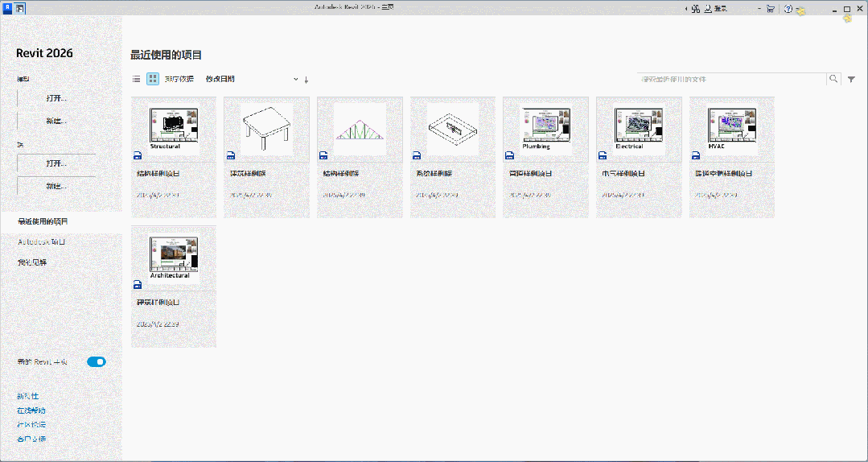
Task: Open the system sample family thumbnail
Action: click(453, 129)
